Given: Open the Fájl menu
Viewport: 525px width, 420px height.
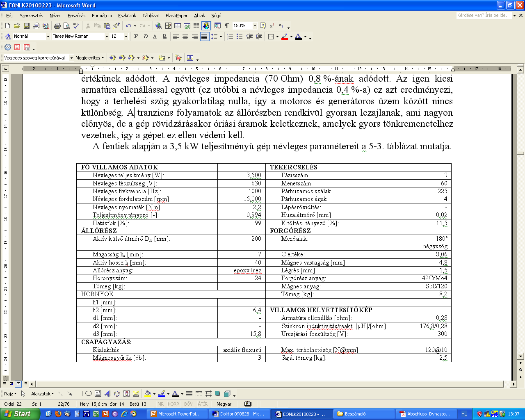Looking at the screenshot, I should 10,16.
